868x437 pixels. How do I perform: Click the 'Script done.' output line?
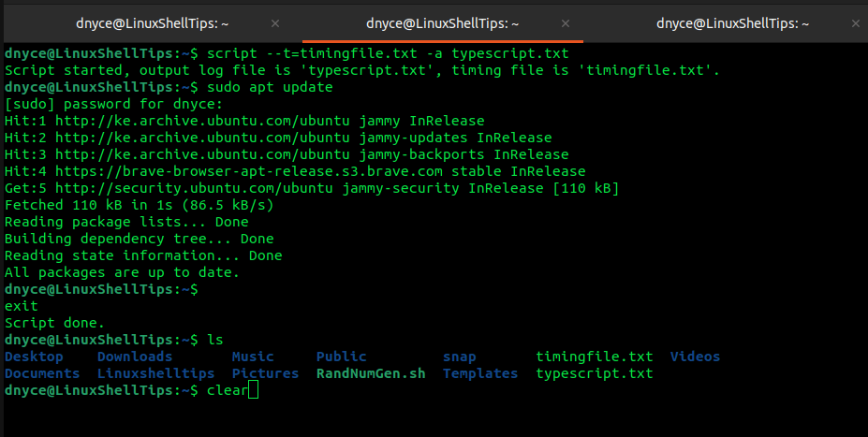pos(55,323)
